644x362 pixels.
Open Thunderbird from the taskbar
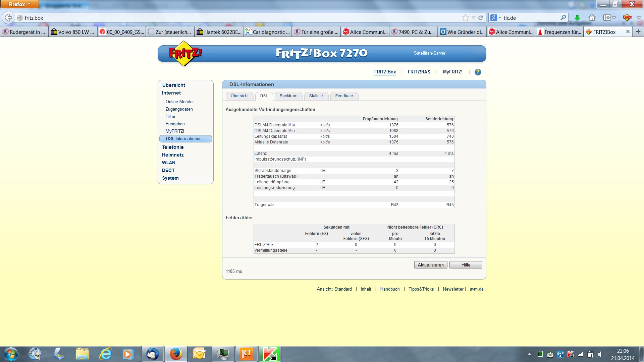(x=153, y=354)
